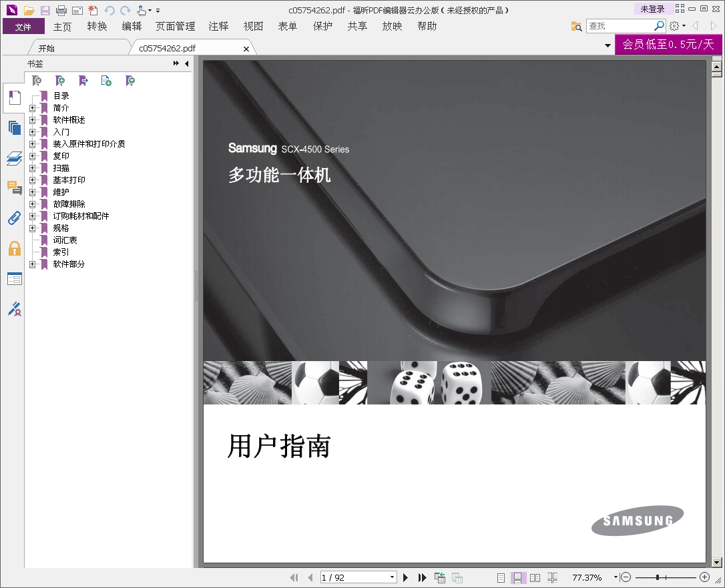This screenshot has width=725, height=588.
Task: Click the hand touch mode icon
Action: point(142,10)
